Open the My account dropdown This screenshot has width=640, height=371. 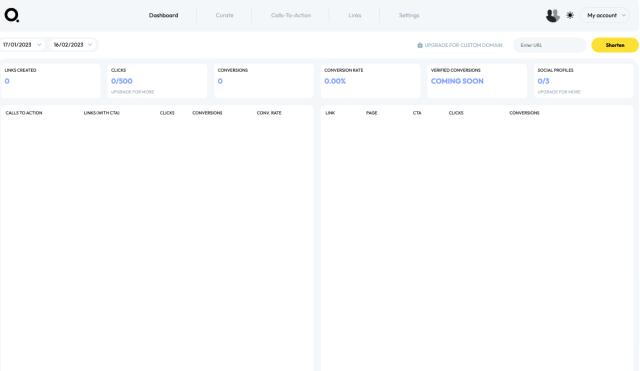pos(605,16)
